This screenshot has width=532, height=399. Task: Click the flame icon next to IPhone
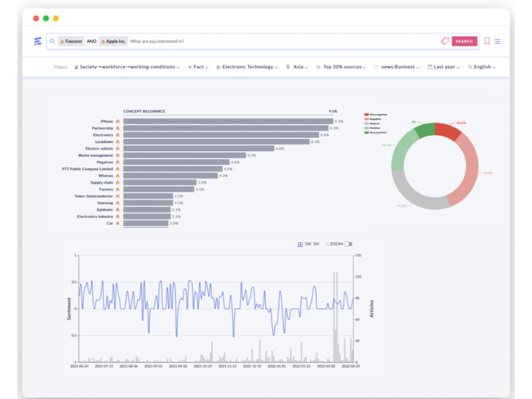point(117,121)
